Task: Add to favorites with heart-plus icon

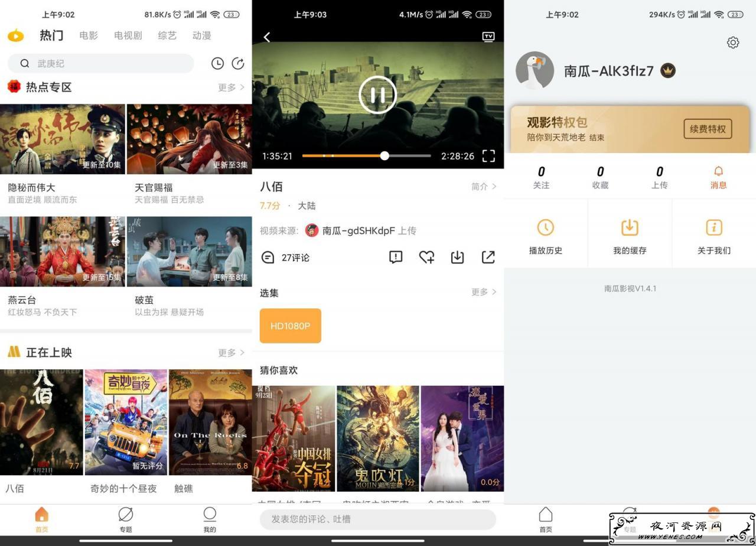Action: pos(426,257)
